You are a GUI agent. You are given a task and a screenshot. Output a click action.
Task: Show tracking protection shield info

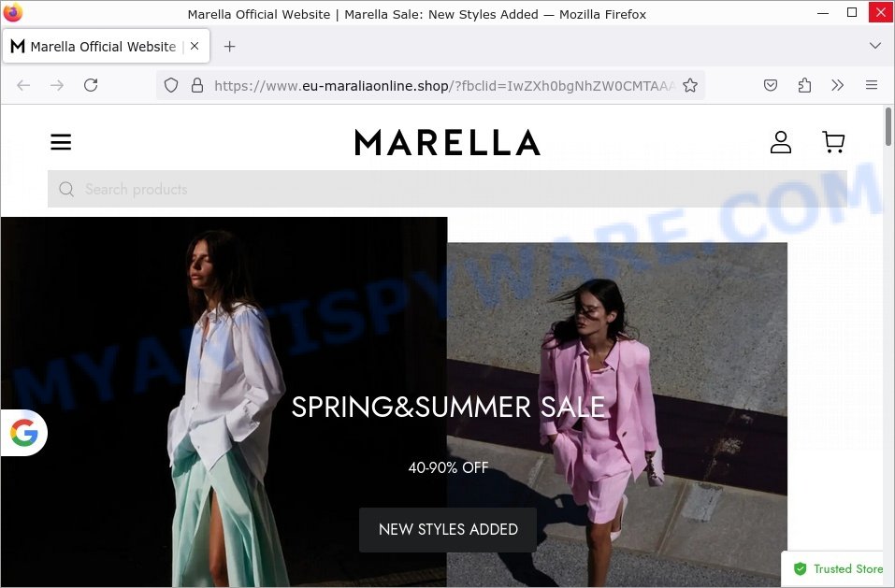171,86
